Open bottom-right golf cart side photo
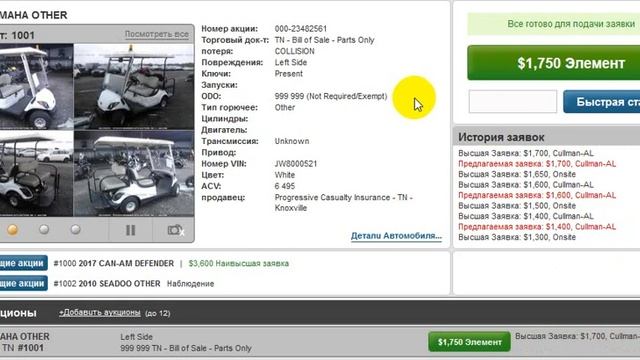640x360 pixels. click(134, 173)
